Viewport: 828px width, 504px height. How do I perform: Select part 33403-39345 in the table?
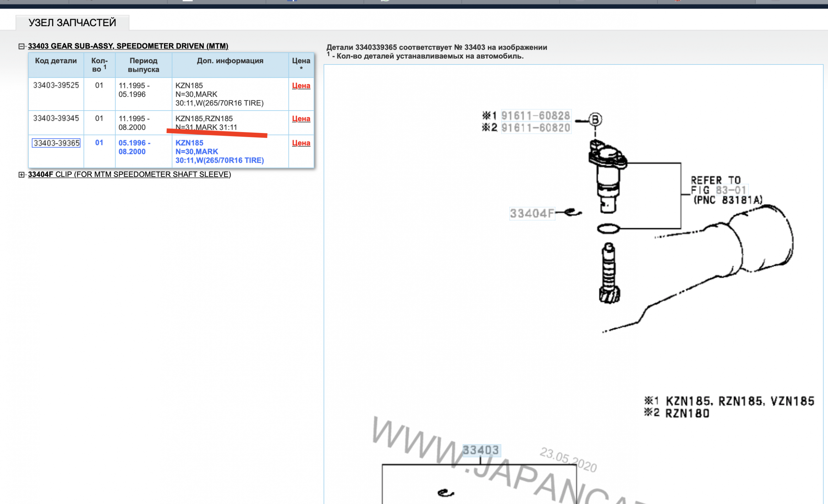point(57,118)
